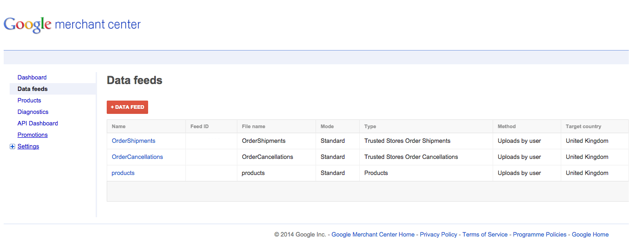Expand the Settings plus icon
This screenshot has height=248, width=644.
coord(12,147)
